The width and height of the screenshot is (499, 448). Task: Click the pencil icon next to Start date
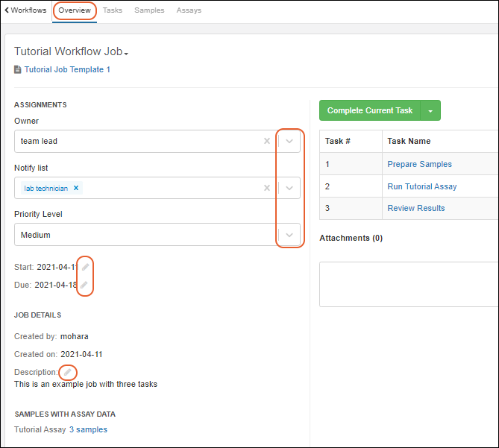(86, 267)
